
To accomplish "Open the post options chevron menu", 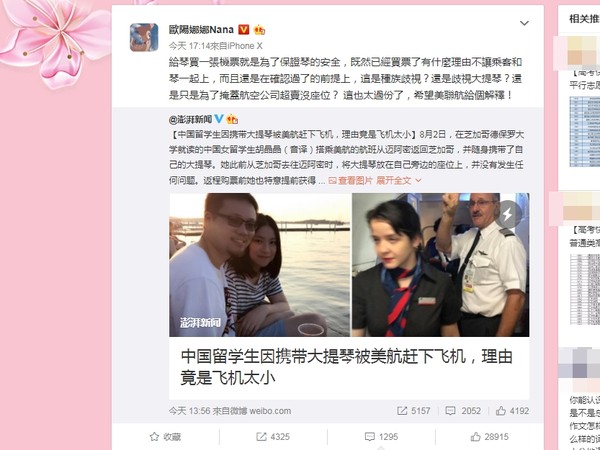I will [x=524, y=23].
